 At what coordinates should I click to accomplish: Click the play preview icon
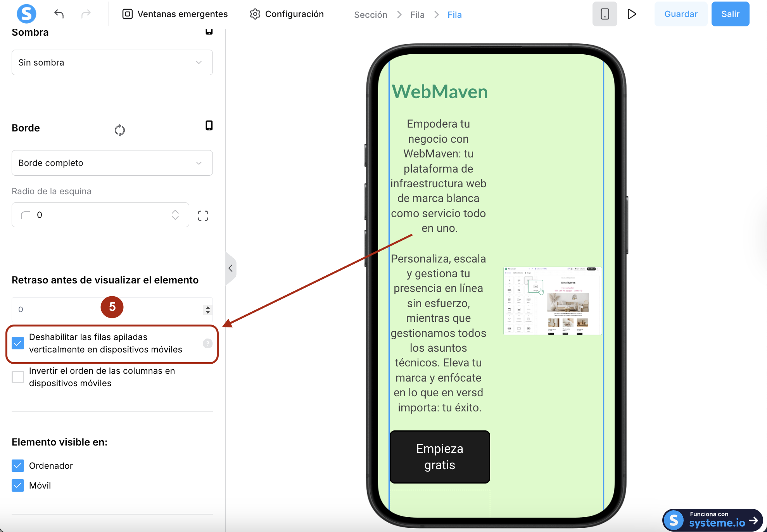click(632, 14)
